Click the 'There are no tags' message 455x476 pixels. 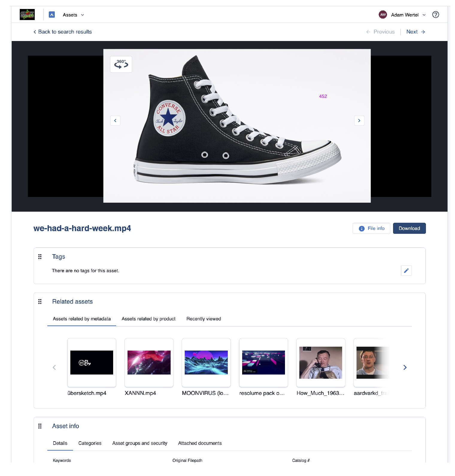tap(85, 271)
